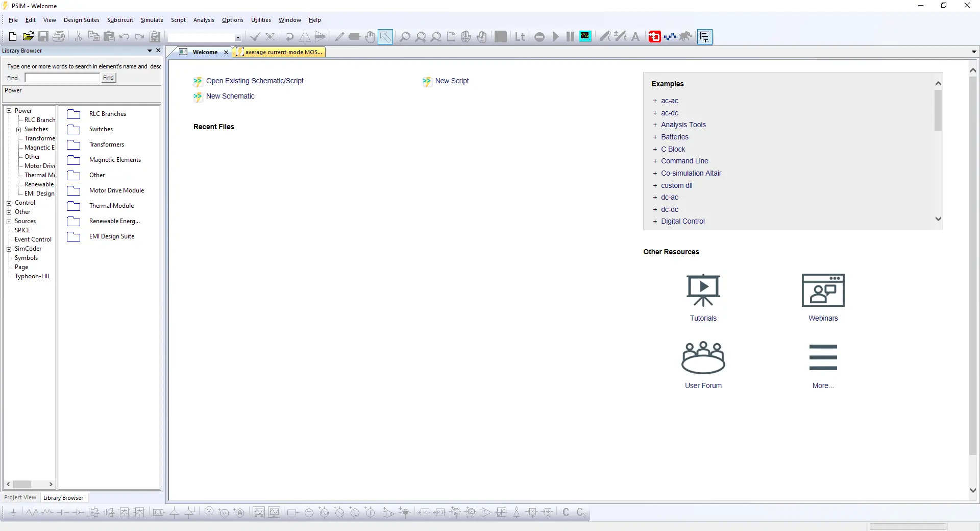This screenshot has height=531, width=980.
Task: Click the capacitor element in bottom toolbar
Action: coord(62,512)
